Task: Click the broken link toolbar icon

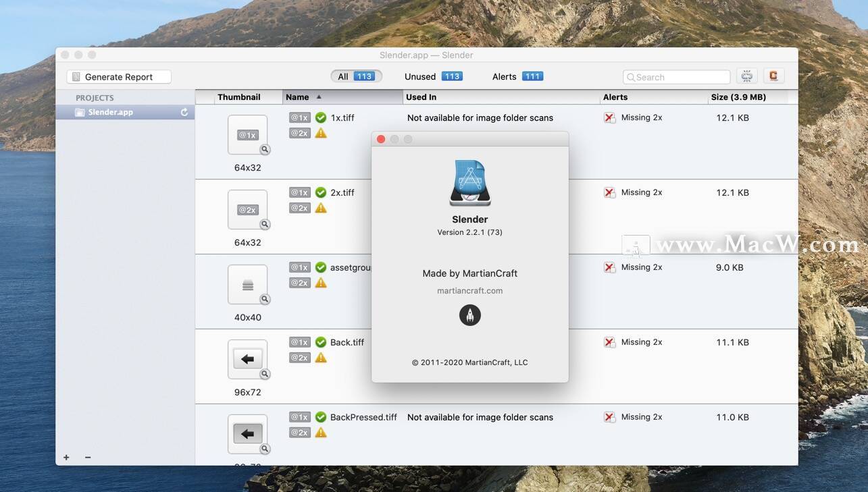Action: (x=746, y=76)
